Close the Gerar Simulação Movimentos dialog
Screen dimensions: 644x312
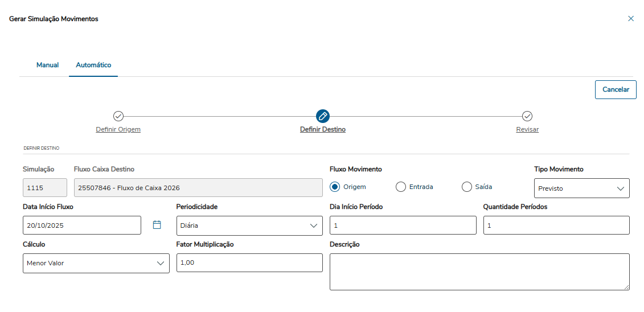pyautogui.click(x=631, y=19)
